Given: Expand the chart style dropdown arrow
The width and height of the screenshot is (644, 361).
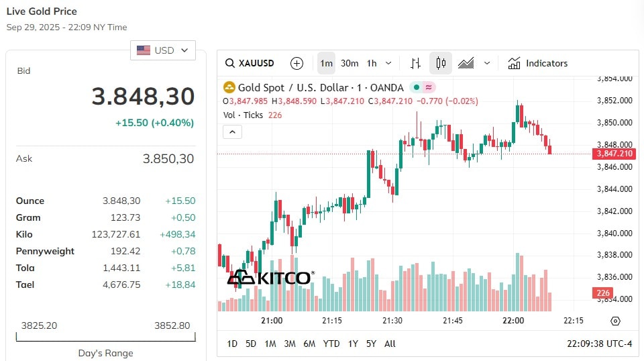Looking at the screenshot, I should pos(487,63).
